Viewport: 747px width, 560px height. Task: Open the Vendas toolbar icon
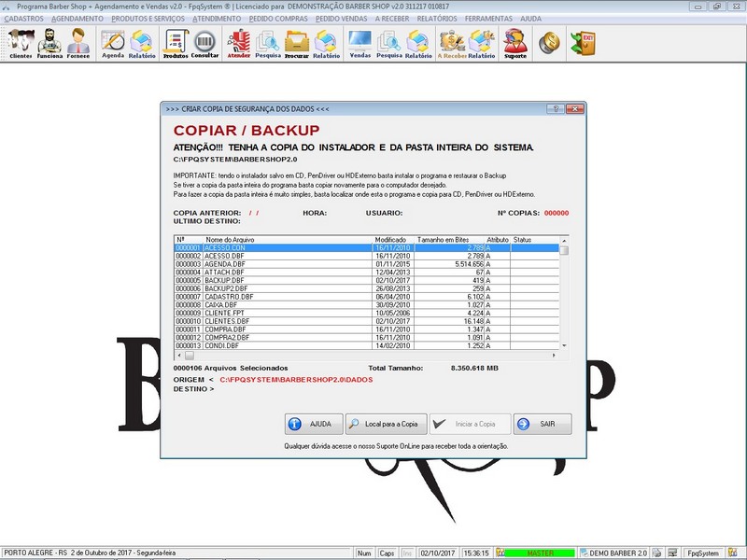(359, 43)
